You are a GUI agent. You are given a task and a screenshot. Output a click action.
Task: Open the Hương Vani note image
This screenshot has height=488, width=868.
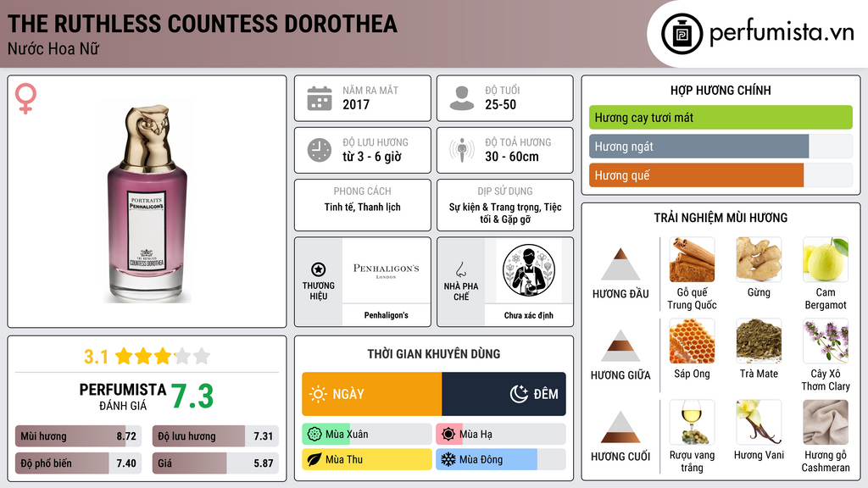tap(759, 422)
